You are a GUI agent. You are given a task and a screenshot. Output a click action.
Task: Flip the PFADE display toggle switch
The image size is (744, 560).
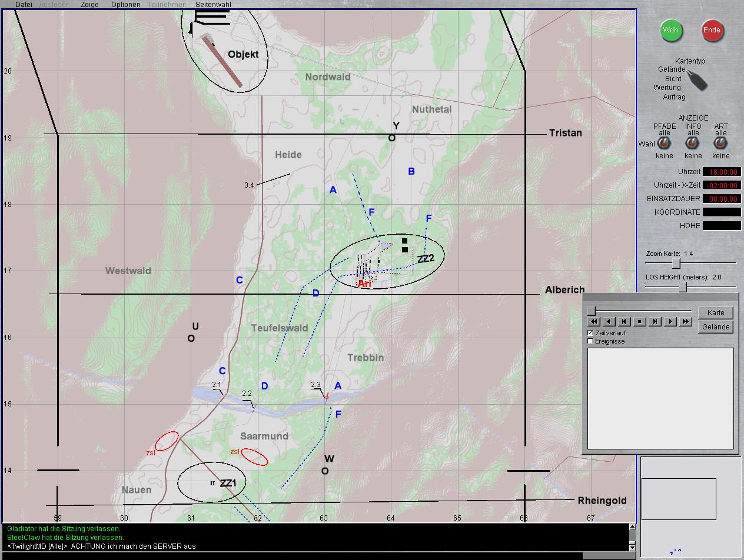coord(664,144)
